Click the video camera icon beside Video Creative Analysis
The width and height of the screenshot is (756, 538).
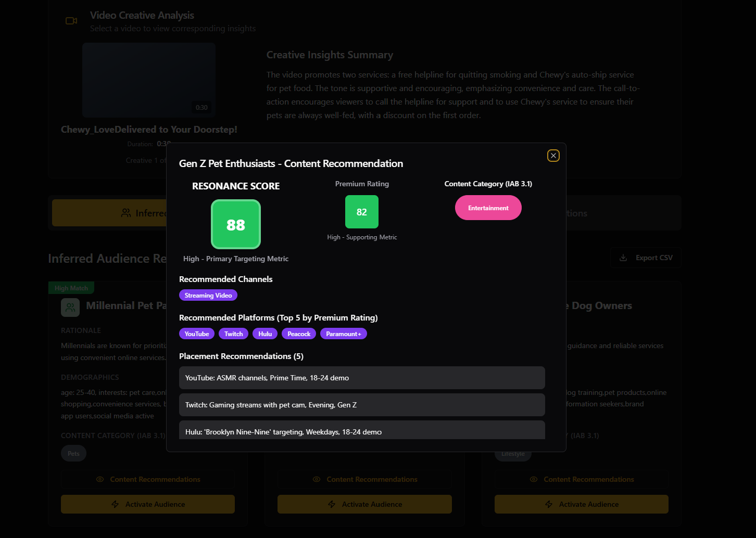(x=71, y=21)
